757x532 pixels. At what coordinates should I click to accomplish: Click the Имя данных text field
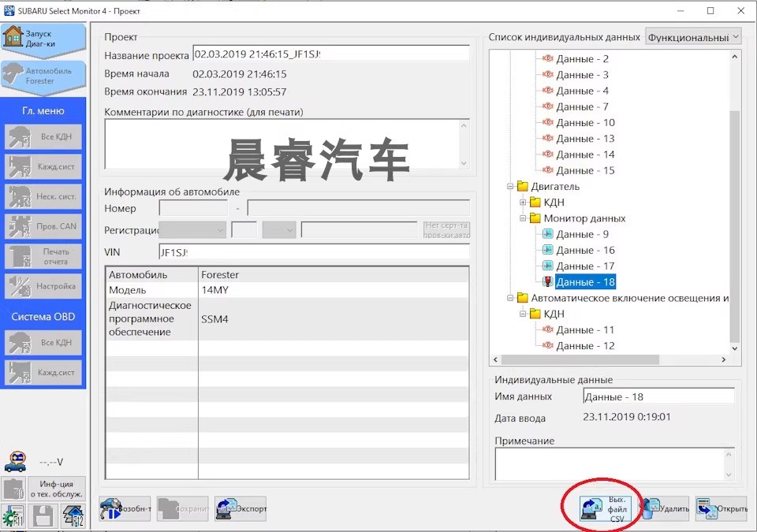pos(658,396)
